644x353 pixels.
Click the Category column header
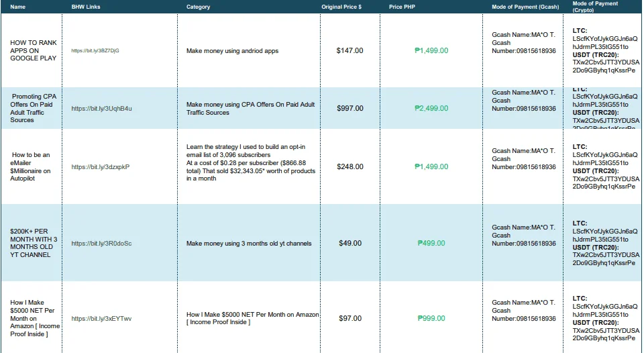[198, 7]
